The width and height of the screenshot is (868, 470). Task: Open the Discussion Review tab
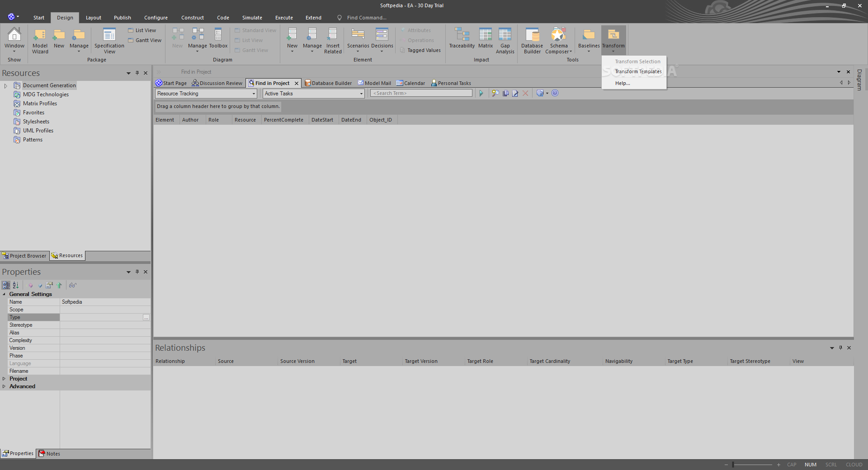pos(217,83)
